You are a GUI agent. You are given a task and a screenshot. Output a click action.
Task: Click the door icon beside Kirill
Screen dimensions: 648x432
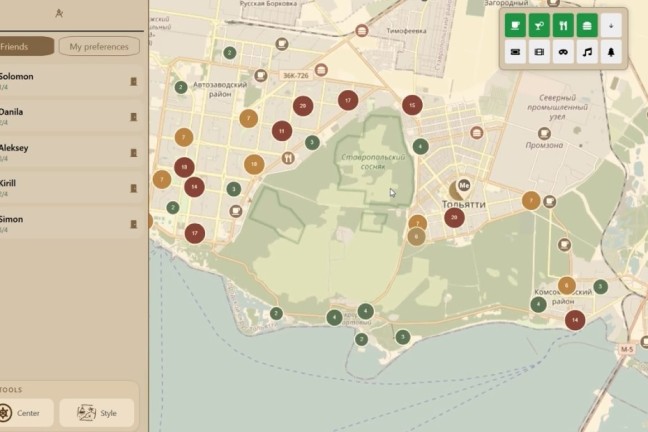point(133,189)
